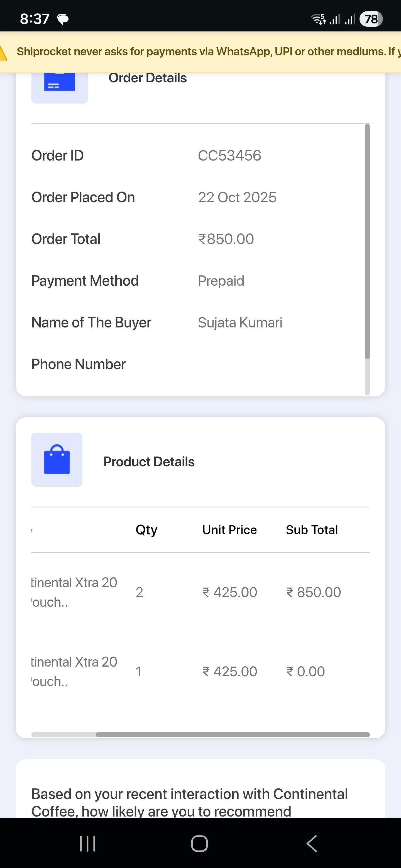Tap the chat bubble notification icon
Viewport: 401px width, 868px height.
pyautogui.click(x=63, y=19)
